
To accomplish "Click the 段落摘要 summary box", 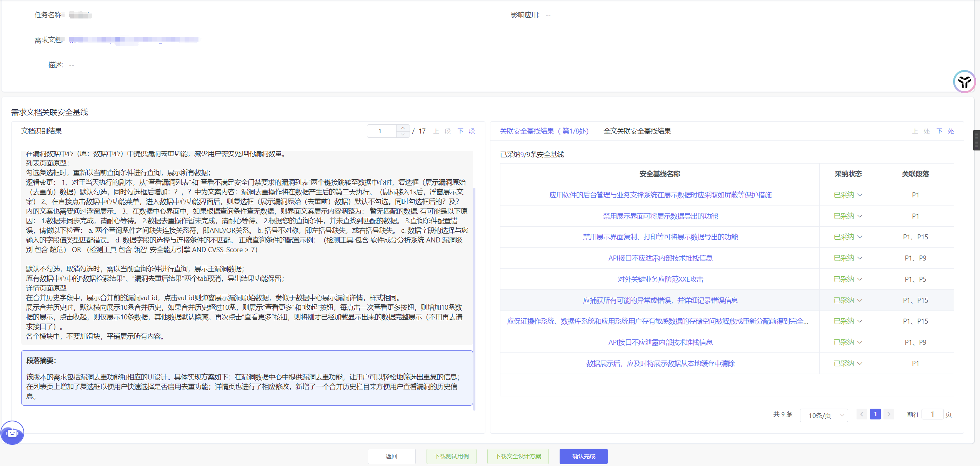I will [x=247, y=378].
